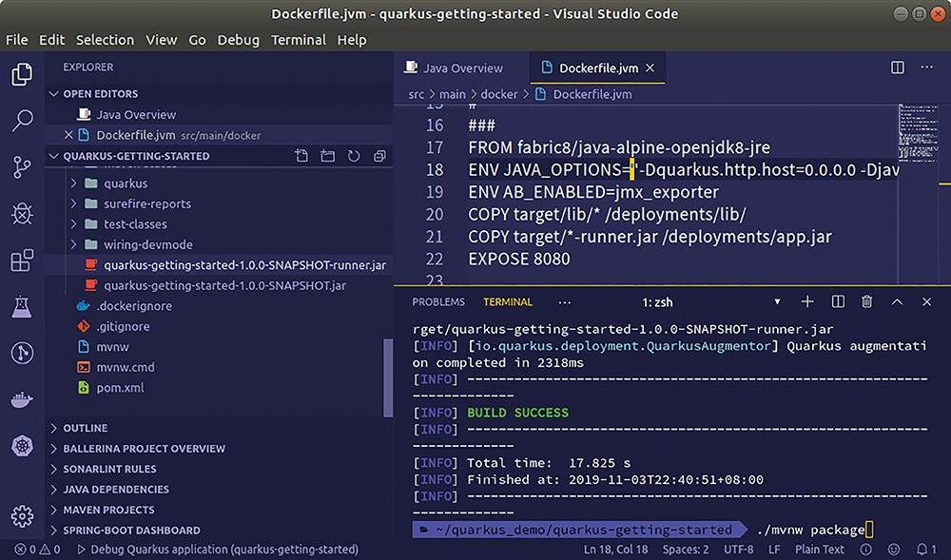Collapse all folders in explorer
Screen dimensions: 951x560
coord(379,156)
